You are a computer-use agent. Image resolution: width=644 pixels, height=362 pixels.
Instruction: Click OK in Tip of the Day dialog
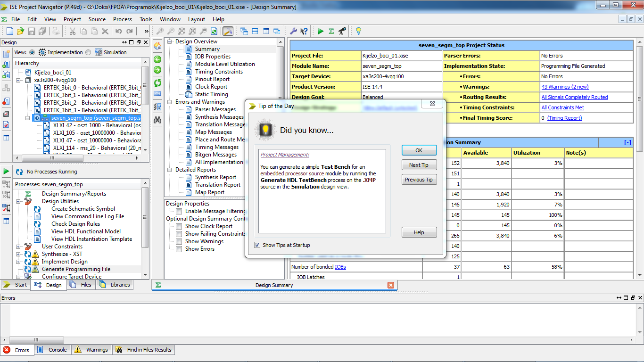(419, 150)
